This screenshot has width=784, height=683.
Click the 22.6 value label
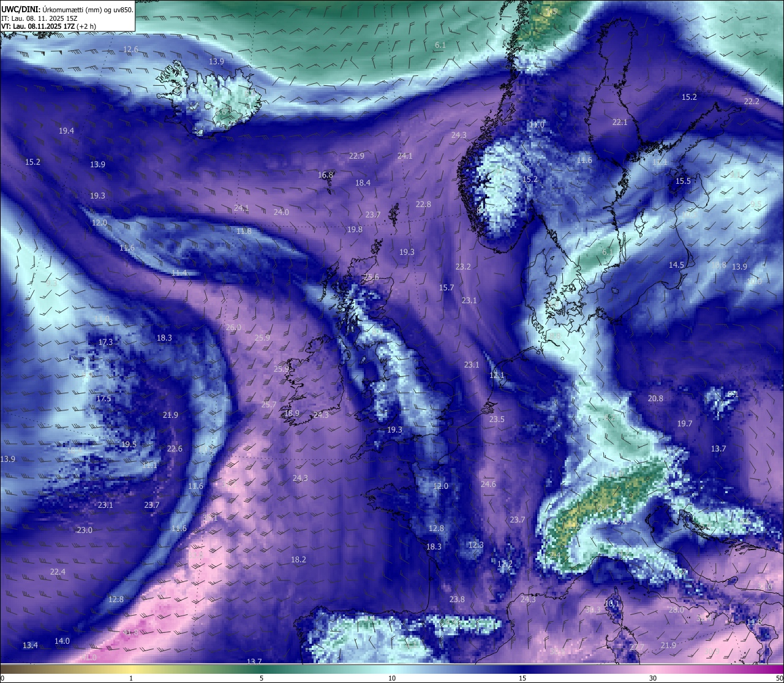tap(175, 448)
